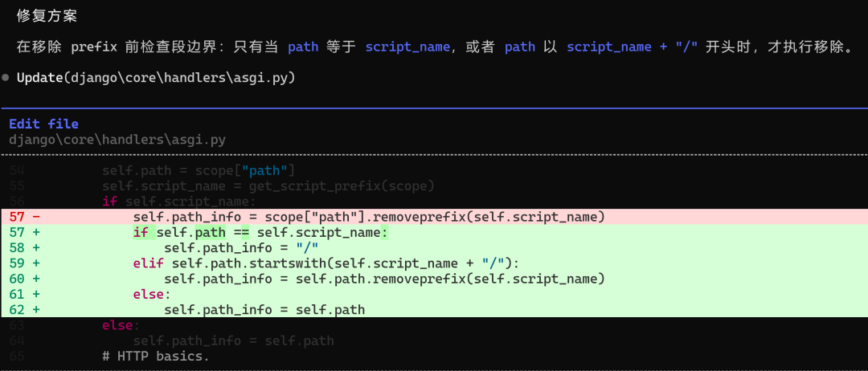
Task: Click the red minus sign on line 57
Action: point(36,217)
